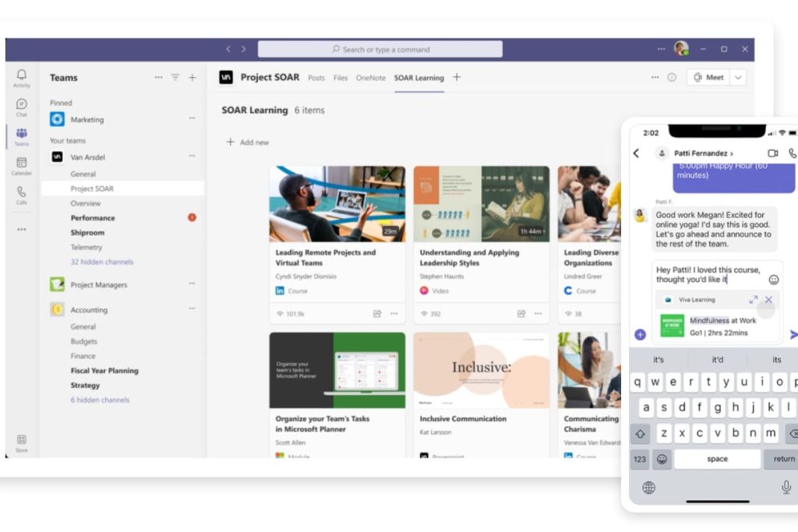Open more options for Marketing team
Screen dimensions: 798x532
click(192, 118)
